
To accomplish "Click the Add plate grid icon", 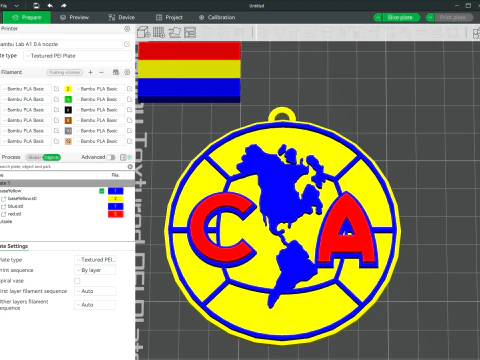I will pos(159,32).
